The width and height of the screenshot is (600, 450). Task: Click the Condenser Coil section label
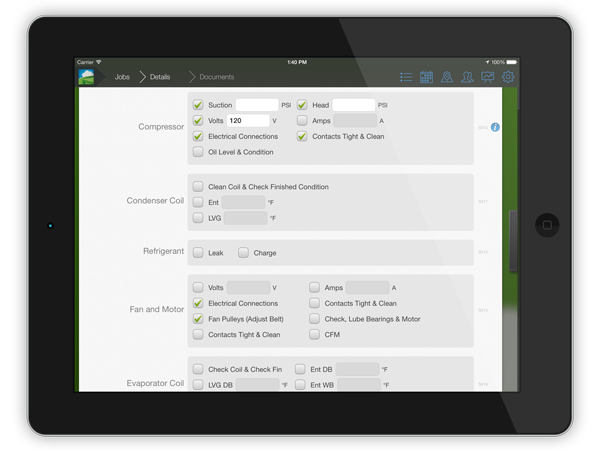[155, 201]
